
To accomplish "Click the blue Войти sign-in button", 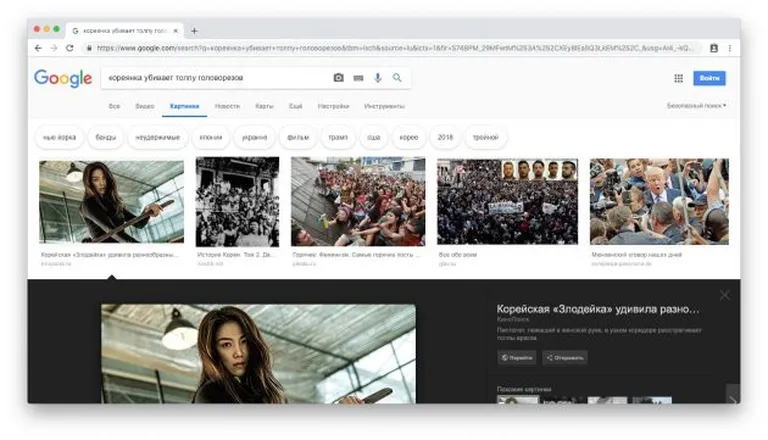I will [709, 78].
